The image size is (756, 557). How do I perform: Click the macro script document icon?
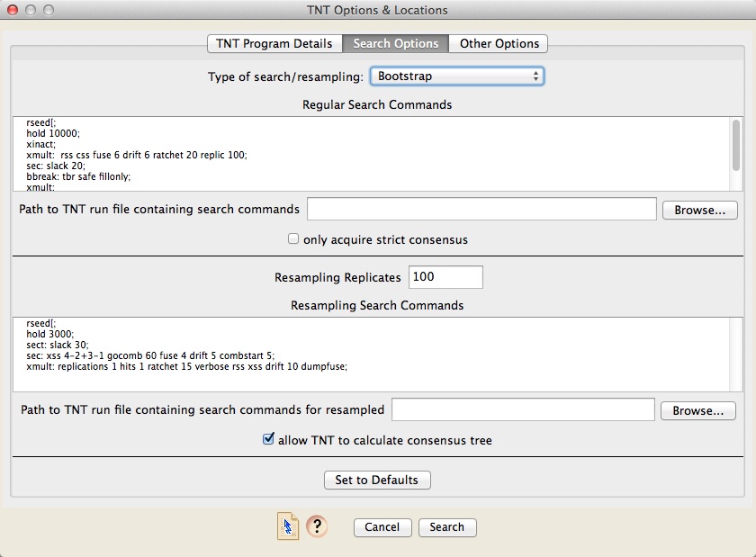288,526
